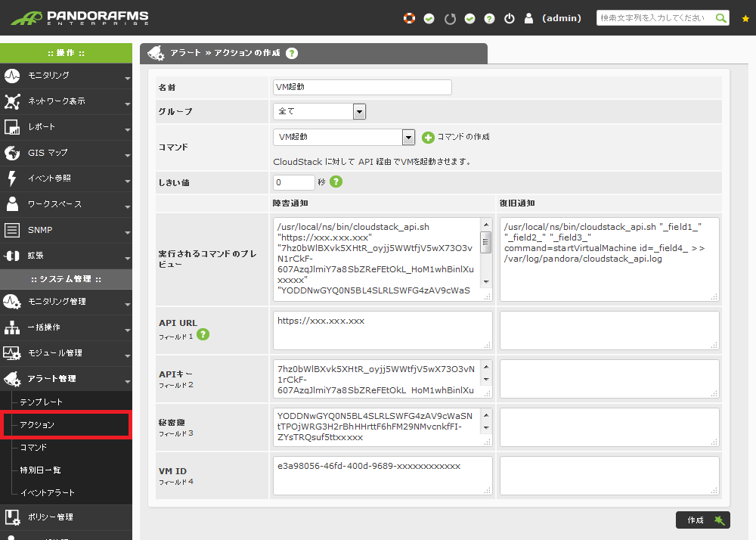Click scrollbar thumb in 障害通知 command preview
756x540 pixels.
point(486,242)
